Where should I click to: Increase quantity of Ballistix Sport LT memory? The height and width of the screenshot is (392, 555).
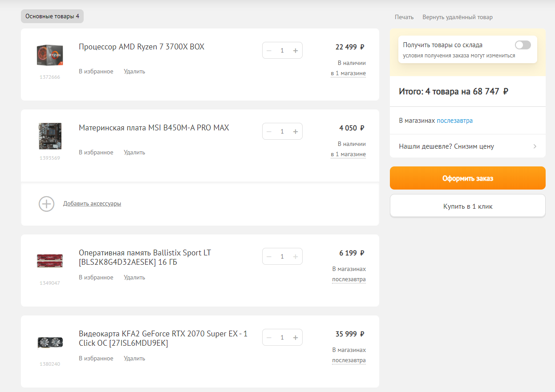click(295, 257)
